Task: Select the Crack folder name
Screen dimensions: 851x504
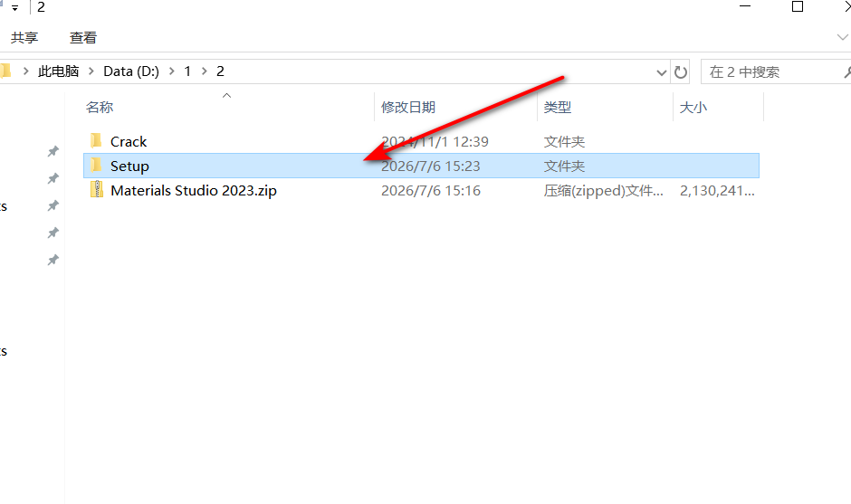Action: (129, 141)
